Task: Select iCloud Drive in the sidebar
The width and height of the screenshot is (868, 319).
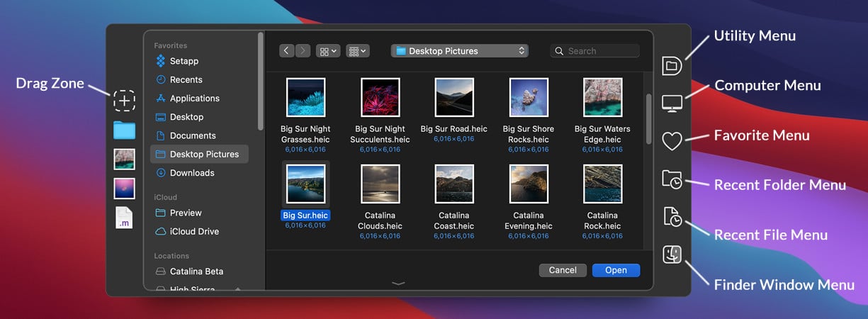Action: tap(193, 232)
